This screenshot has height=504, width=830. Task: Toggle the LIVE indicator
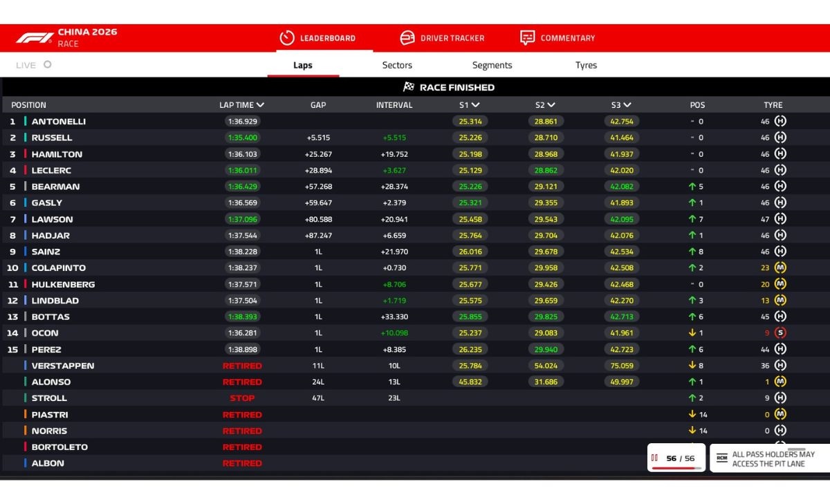47,65
